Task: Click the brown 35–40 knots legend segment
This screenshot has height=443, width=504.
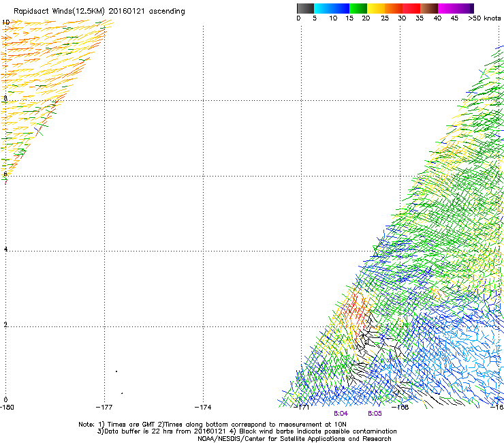Action: 429,8
